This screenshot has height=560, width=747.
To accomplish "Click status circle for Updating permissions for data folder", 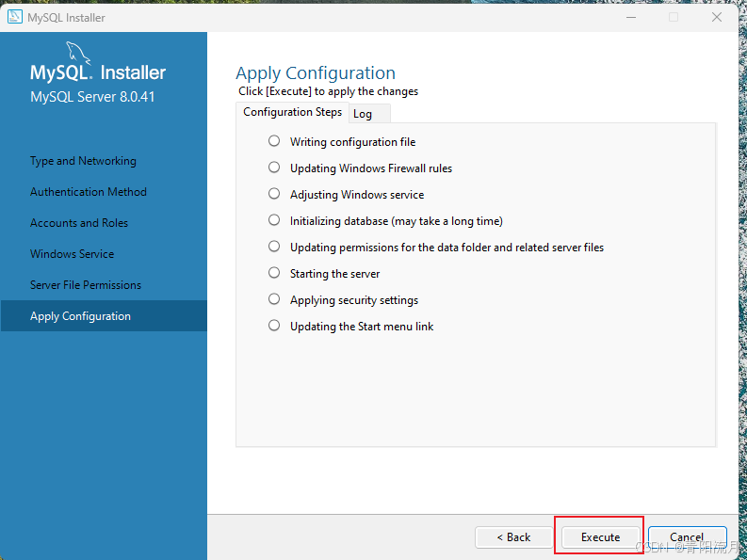I will pos(274,247).
